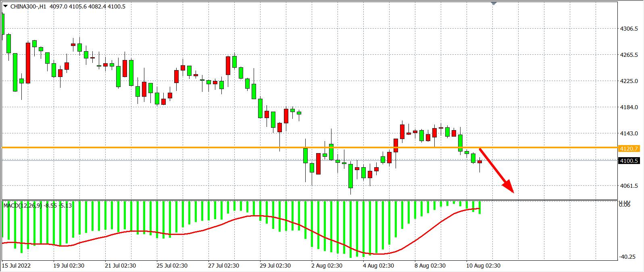Click the 15 Jul 2022 date label
Screen dimensions: 644x272
point(16,266)
